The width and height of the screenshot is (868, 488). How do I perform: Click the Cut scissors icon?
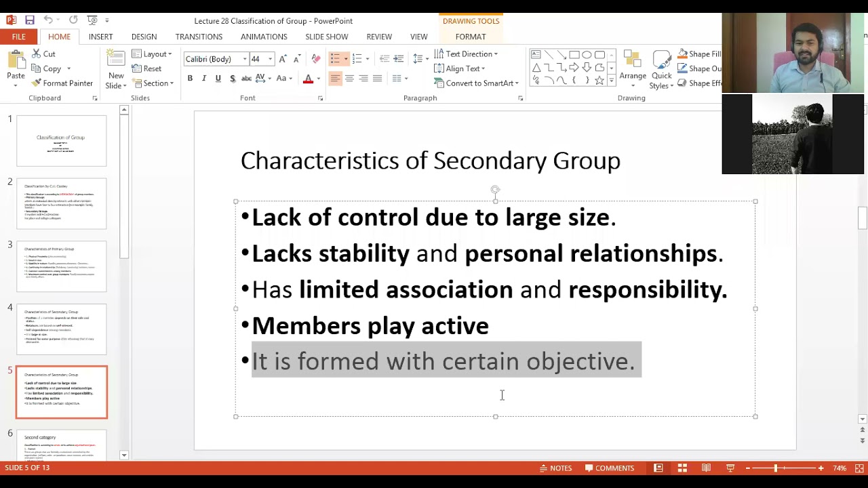(36, 54)
